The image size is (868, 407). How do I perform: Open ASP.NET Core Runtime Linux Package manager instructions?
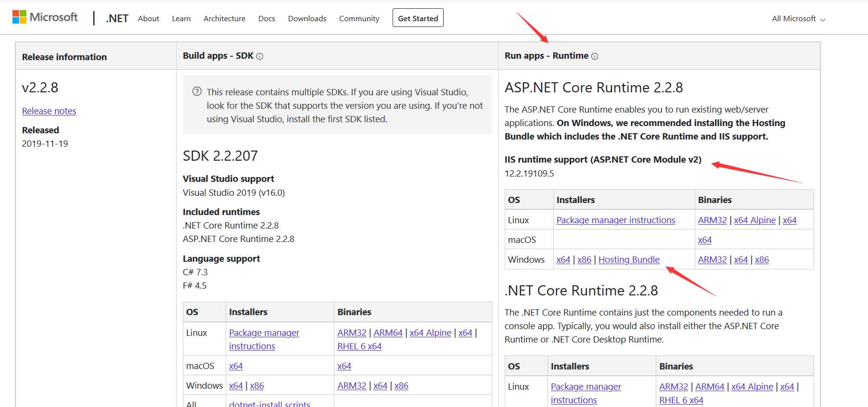pos(616,220)
